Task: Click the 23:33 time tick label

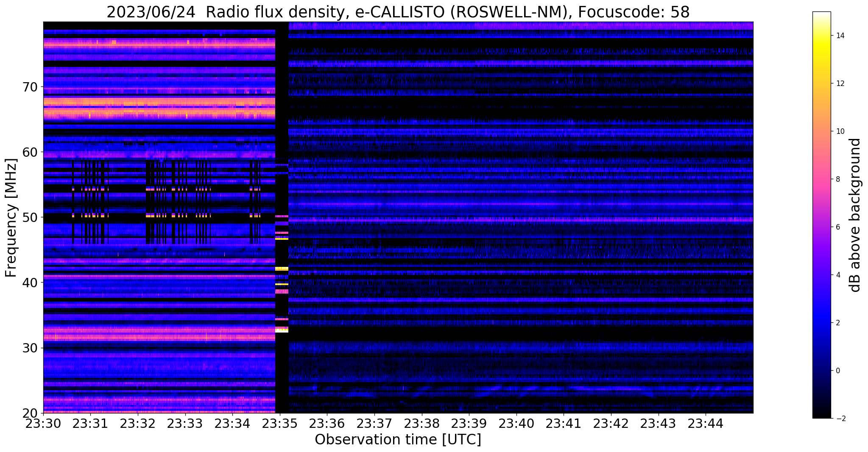Action: point(185,423)
